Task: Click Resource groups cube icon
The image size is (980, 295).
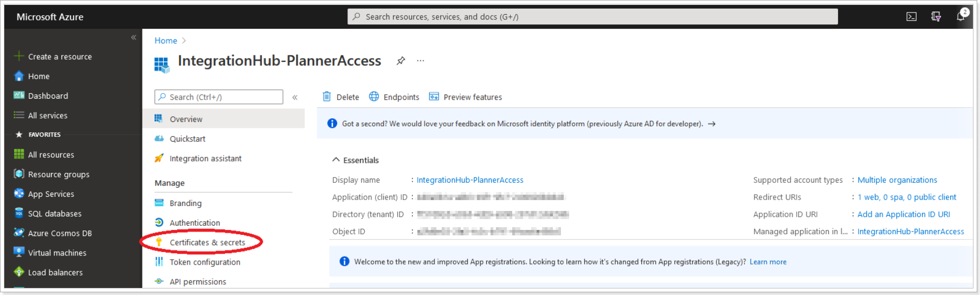Action: (19, 174)
